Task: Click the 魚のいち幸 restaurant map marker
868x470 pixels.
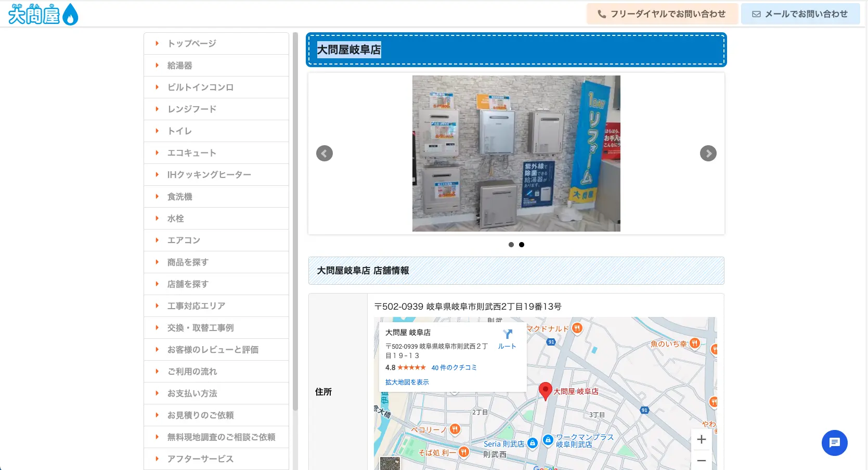Action: click(694, 344)
